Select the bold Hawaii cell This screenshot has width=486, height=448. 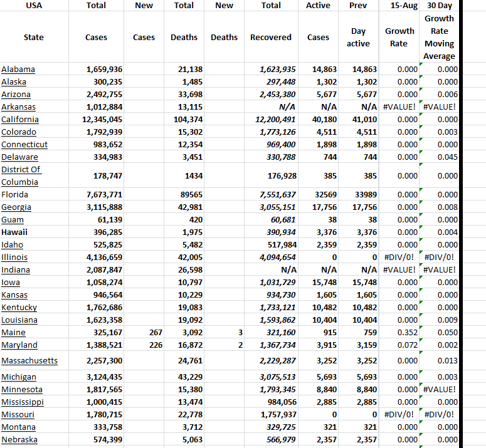point(34,232)
